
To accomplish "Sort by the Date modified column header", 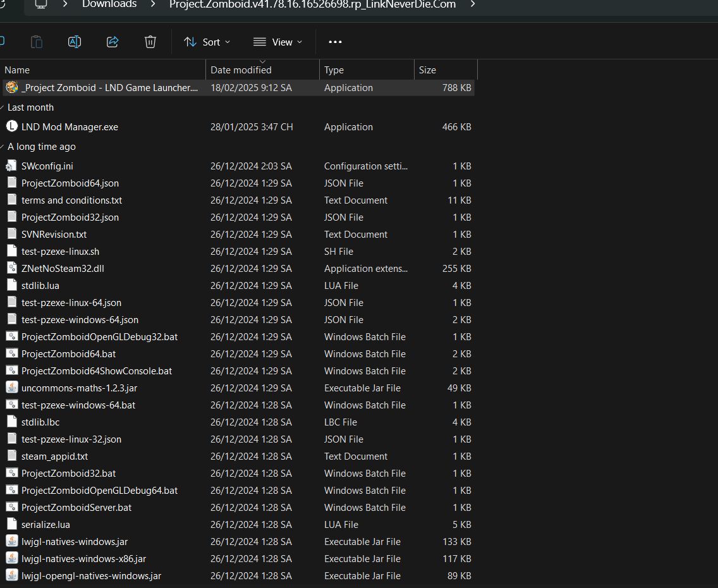I will click(x=241, y=70).
